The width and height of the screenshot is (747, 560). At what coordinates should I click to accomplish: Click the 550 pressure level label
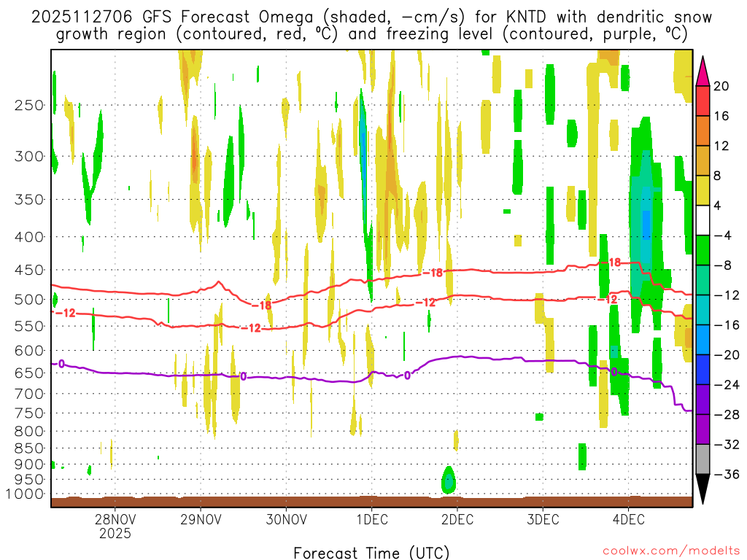tap(29, 326)
